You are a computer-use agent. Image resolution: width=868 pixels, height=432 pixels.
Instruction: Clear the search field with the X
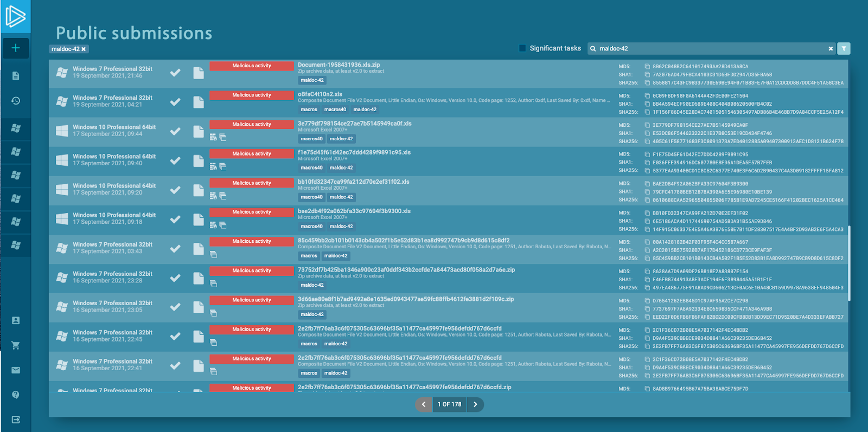pos(831,49)
